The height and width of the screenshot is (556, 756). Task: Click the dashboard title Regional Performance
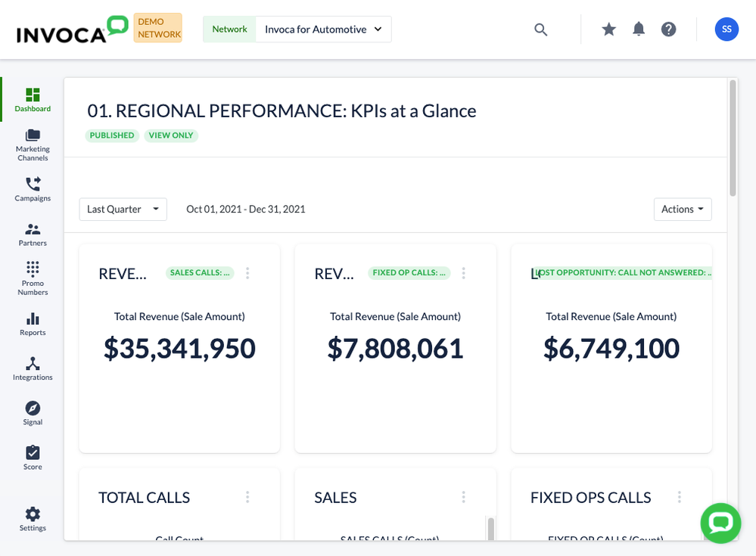pos(282,110)
